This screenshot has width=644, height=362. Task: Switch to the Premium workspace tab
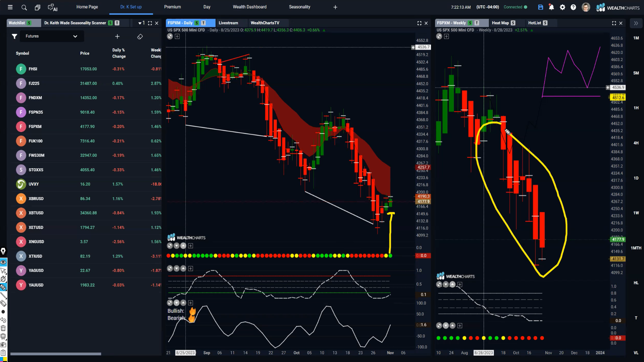[x=172, y=7]
